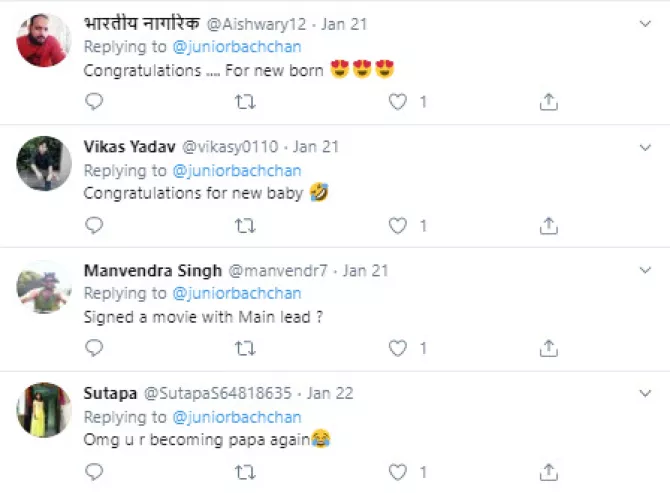Share Sutapa's tweet

coord(548,472)
